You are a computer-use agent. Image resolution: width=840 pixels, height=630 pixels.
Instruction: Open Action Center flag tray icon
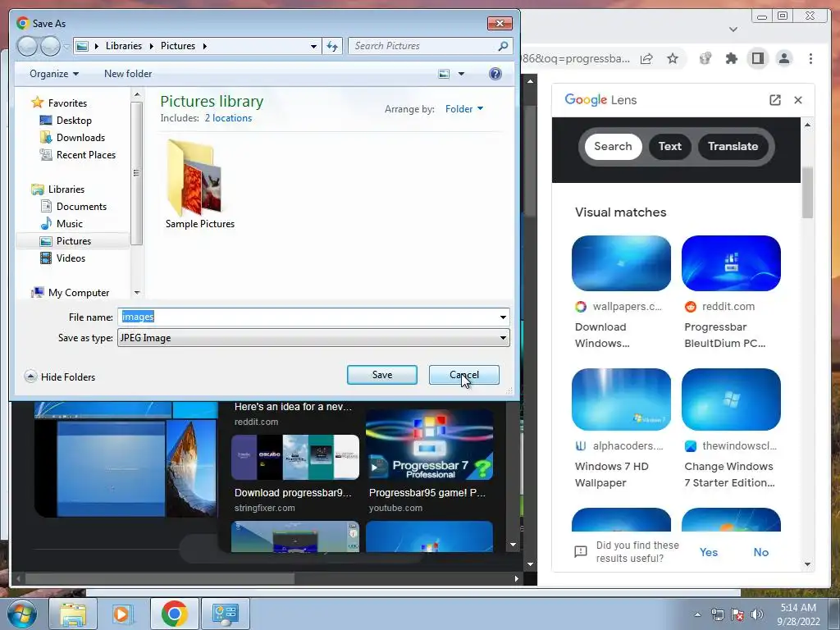tap(737, 614)
